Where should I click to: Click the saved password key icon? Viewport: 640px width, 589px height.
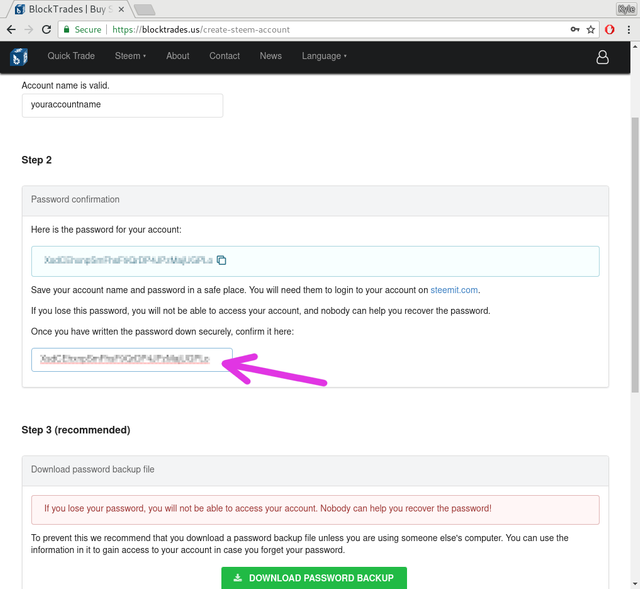click(575, 29)
